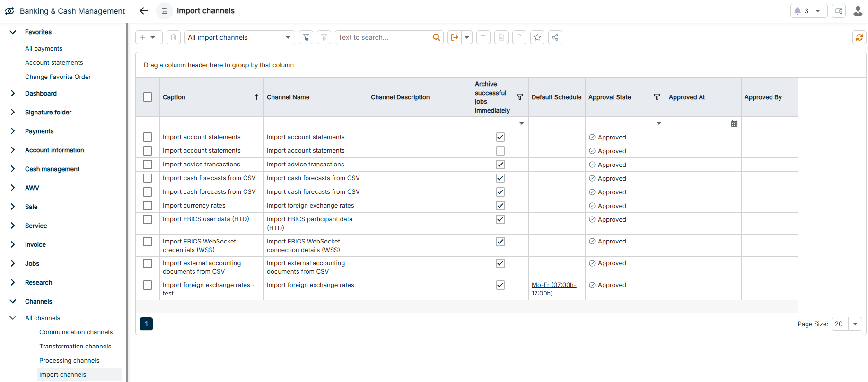The image size is (868, 382).
Task: Open Transformation channels in sidebar
Action: (75, 347)
